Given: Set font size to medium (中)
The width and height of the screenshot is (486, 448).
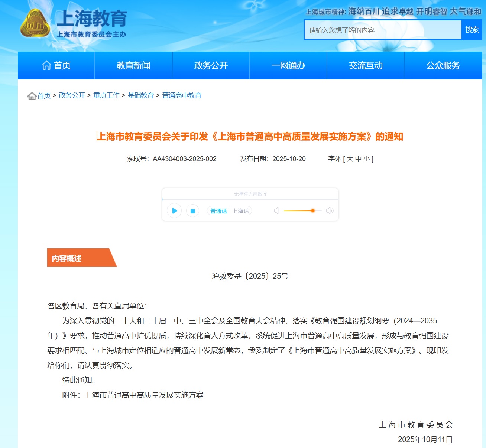Looking at the screenshot, I should coord(358,159).
